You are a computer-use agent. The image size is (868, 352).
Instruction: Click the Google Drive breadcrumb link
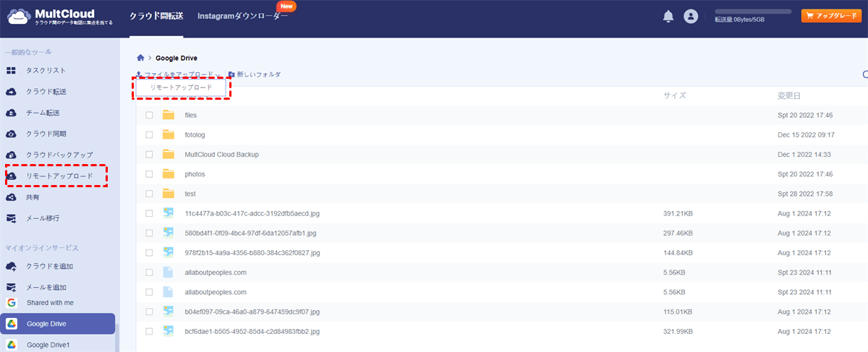(176, 58)
